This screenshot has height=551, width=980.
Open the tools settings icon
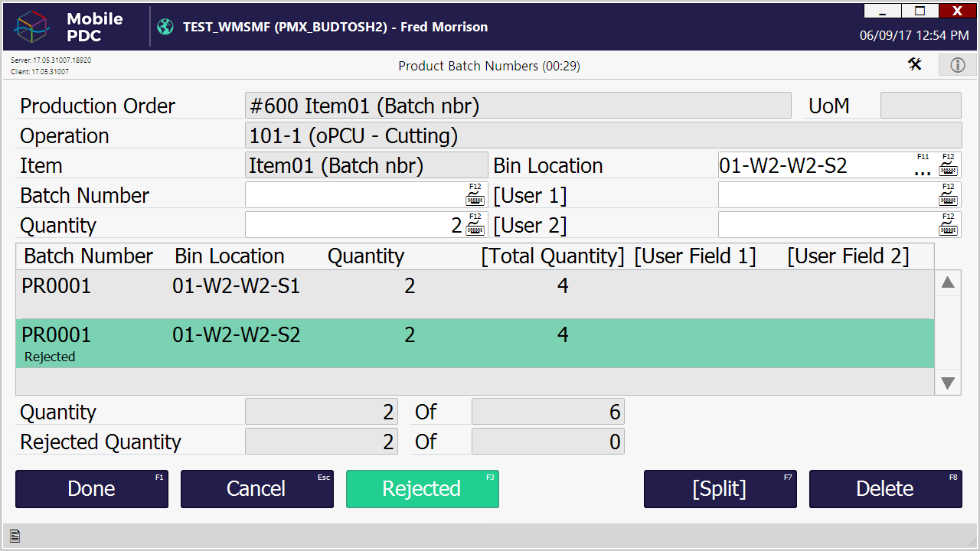click(x=915, y=64)
